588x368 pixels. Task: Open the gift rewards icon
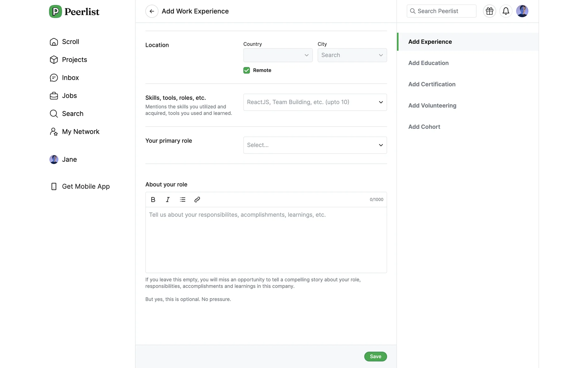click(489, 11)
